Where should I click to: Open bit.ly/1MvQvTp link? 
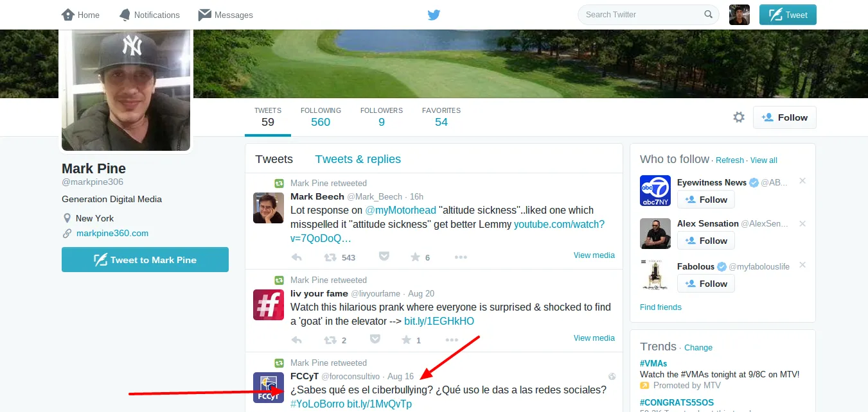click(379, 404)
